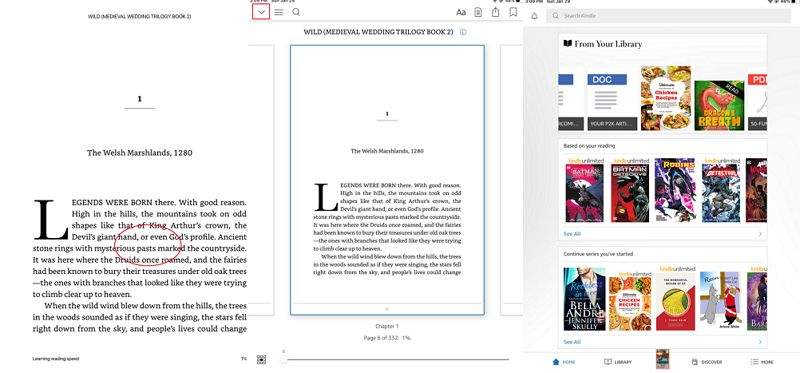800x373 pixels.
Task: Click See All under Continue series
Action: click(x=571, y=342)
